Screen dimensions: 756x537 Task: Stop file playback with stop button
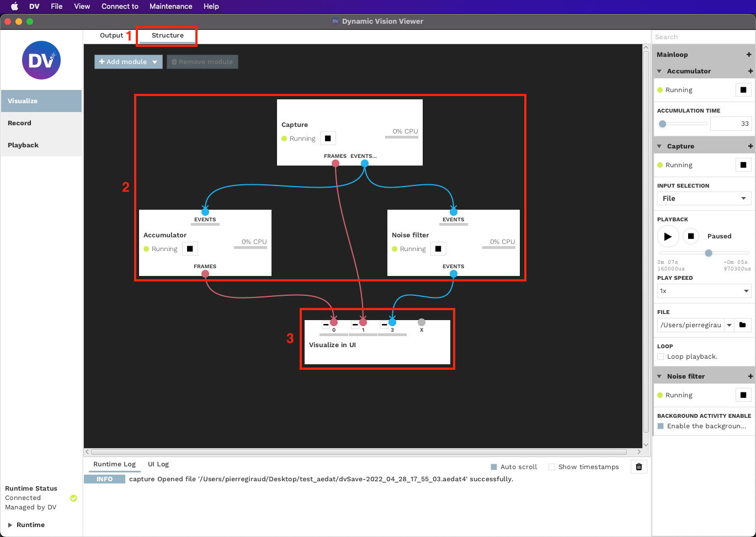pos(691,236)
